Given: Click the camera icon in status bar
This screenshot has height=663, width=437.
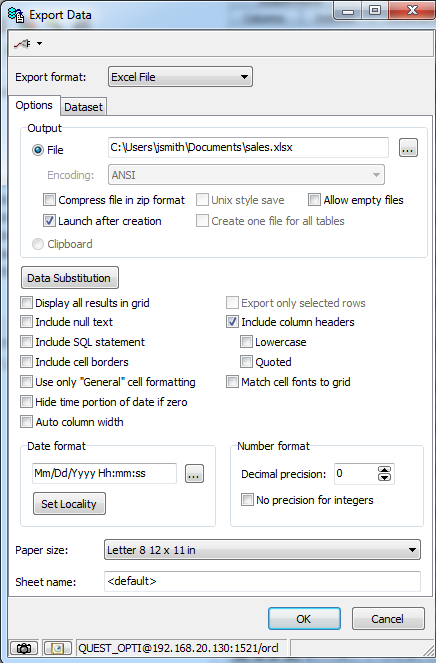Looking at the screenshot, I should click(x=24, y=648).
